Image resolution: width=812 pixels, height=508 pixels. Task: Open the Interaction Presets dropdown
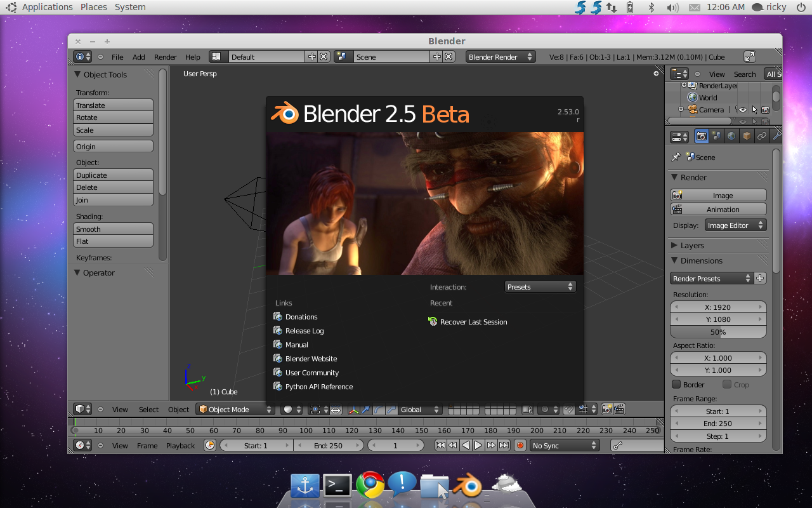[x=540, y=287]
